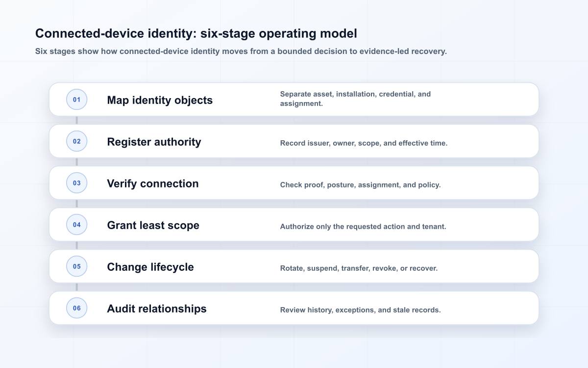This screenshot has height=368, width=588.
Task: Select the Verify connection stage title
Action: pos(153,184)
